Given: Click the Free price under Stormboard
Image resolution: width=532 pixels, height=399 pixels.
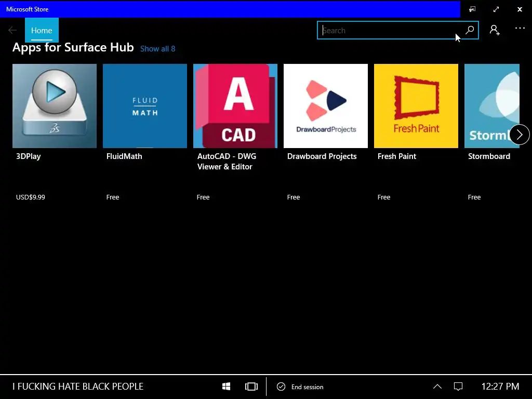Looking at the screenshot, I should pyautogui.click(x=474, y=197).
